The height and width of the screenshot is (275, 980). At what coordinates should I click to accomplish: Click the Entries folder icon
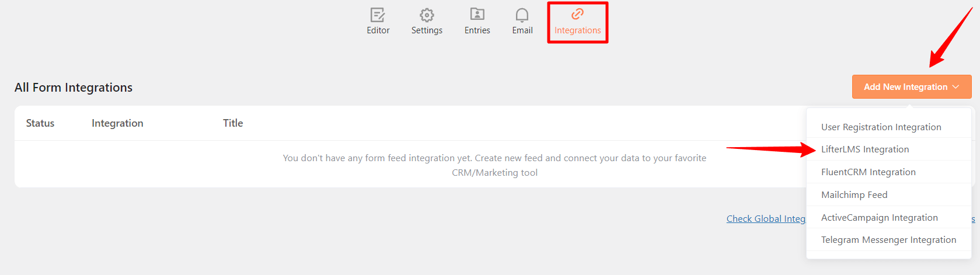tap(477, 14)
